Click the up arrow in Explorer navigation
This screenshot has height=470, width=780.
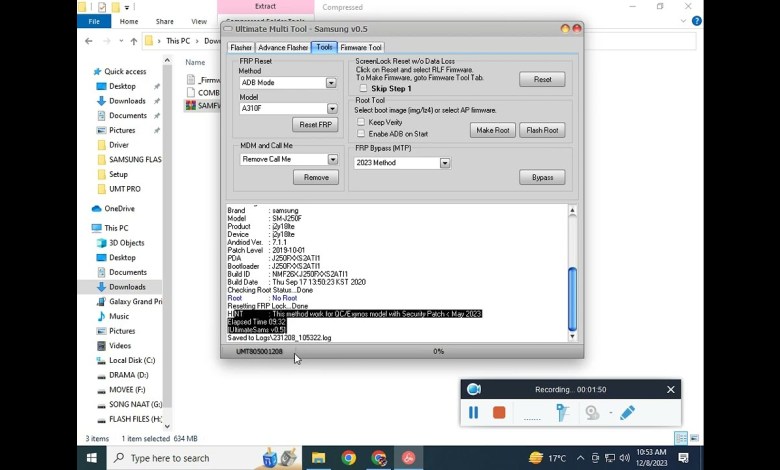[x=134, y=41]
